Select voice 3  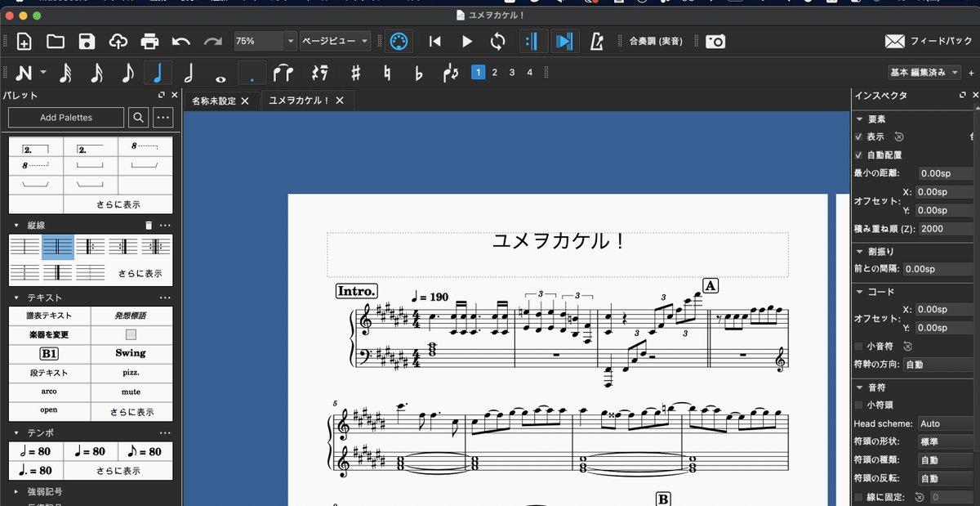[x=512, y=73]
